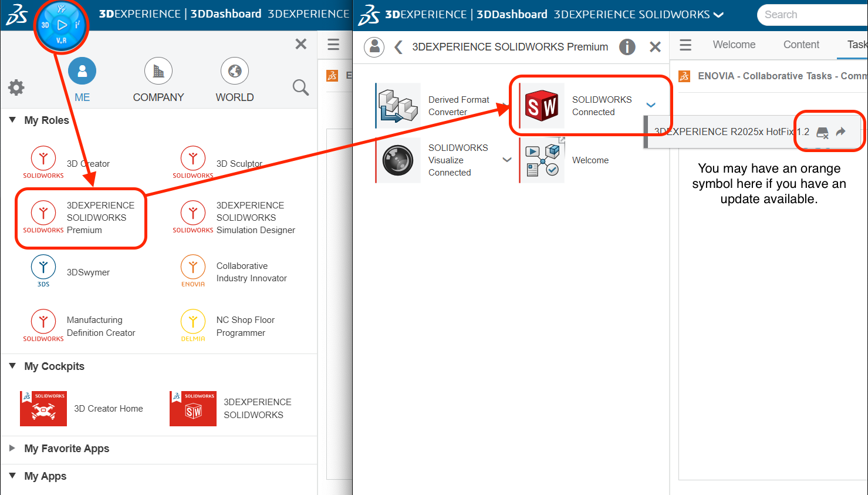
Task: Collapse the My Roles section
Action: point(12,120)
